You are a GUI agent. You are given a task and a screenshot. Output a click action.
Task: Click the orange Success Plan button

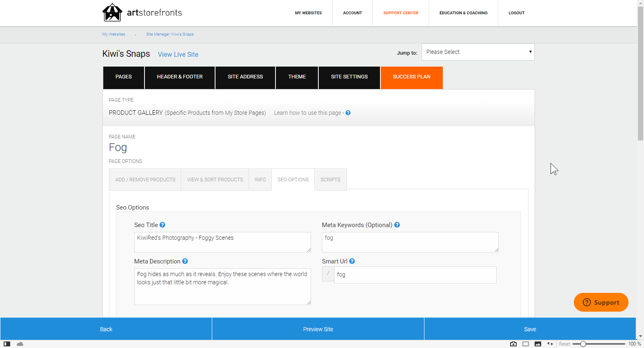coord(411,77)
